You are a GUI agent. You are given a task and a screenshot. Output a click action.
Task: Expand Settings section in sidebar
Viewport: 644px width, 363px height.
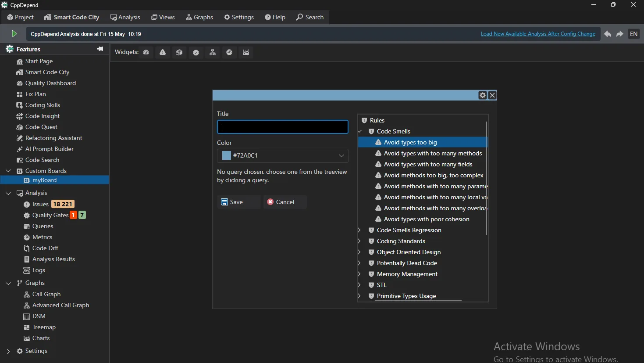click(8, 351)
